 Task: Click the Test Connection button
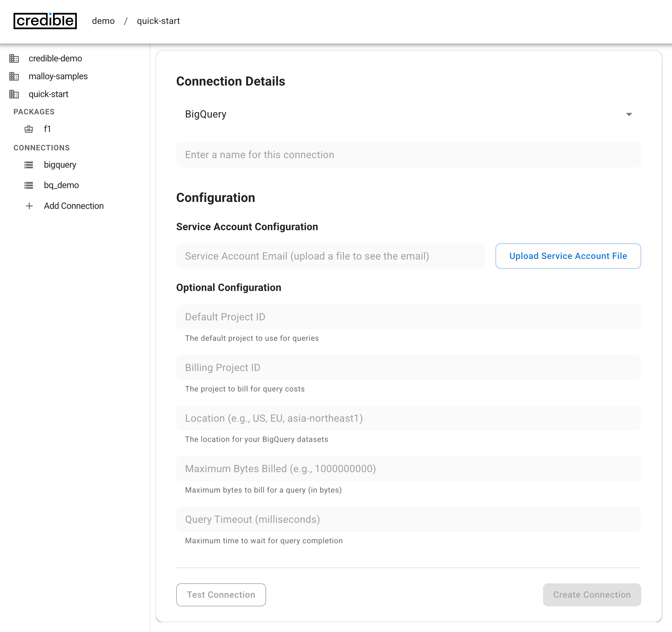pyautogui.click(x=221, y=595)
